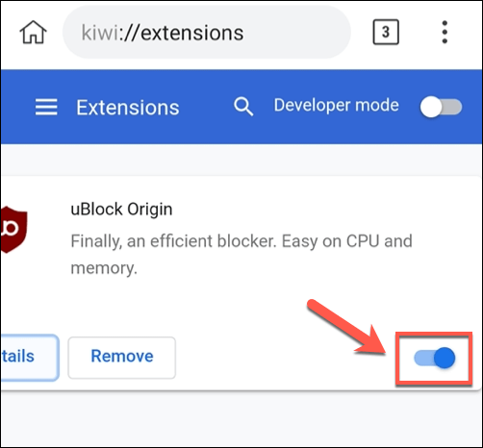Click the Developer mode label

(x=336, y=106)
